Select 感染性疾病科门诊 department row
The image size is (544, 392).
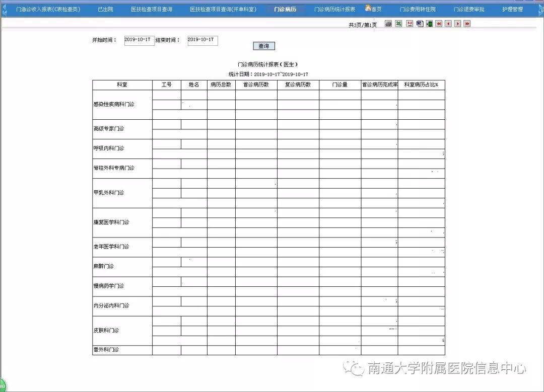click(x=122, y=105)
